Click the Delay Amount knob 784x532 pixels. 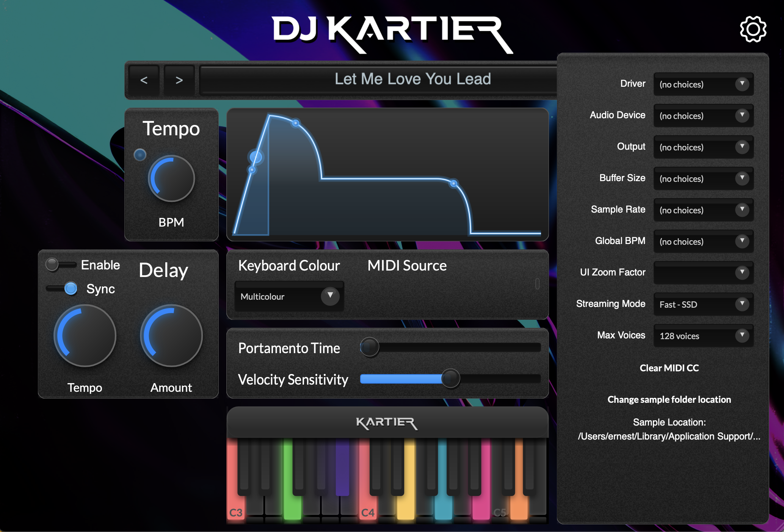pyautogui.click(x=171, y=336)
